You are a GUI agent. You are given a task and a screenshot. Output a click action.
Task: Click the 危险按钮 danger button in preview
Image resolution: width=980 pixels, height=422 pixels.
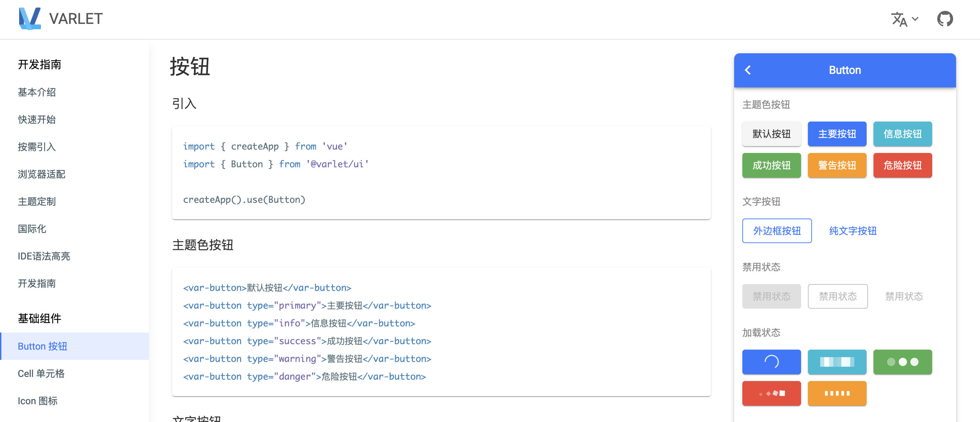click(x=903, y=165)
